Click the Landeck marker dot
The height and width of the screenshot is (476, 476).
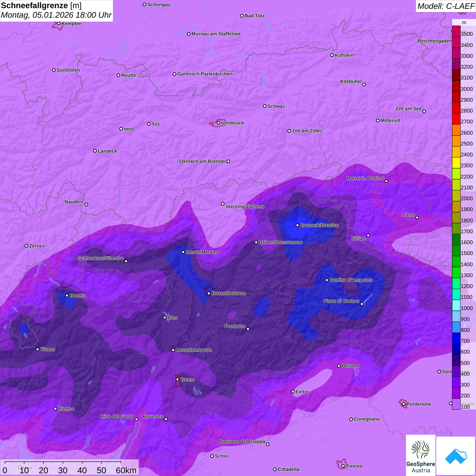point(95,151)
